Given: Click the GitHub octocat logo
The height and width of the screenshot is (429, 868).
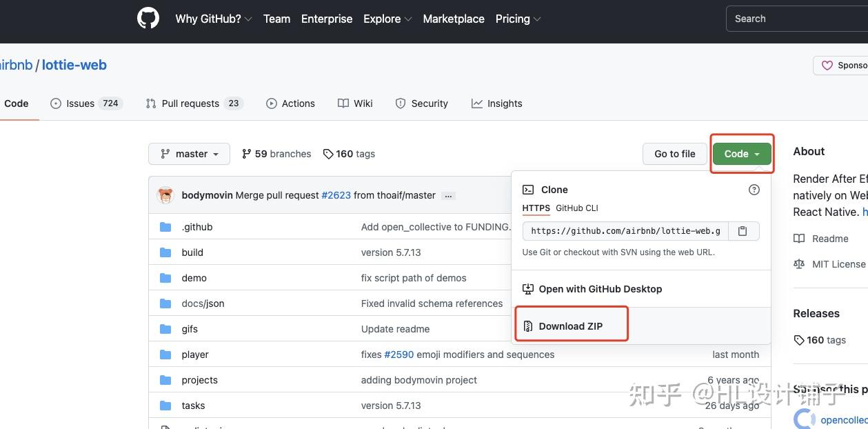Looking at the screenshot, I should pos(148,17).
